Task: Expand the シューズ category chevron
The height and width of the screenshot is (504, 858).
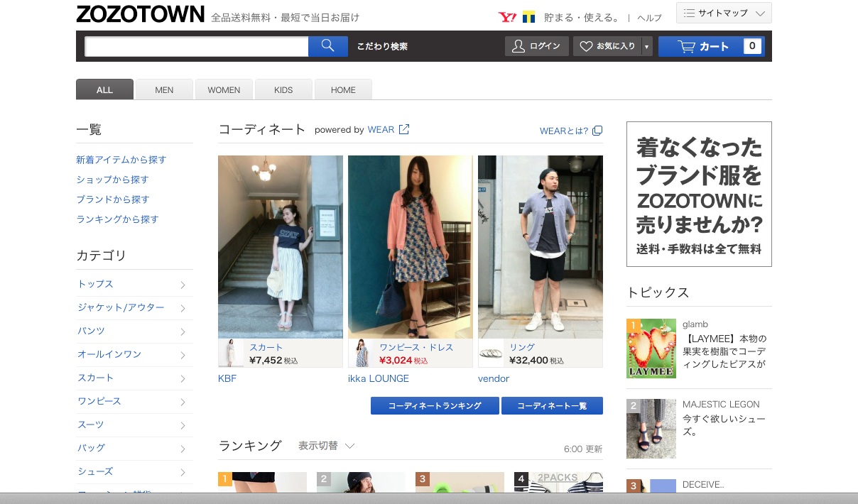Action: 183,472
